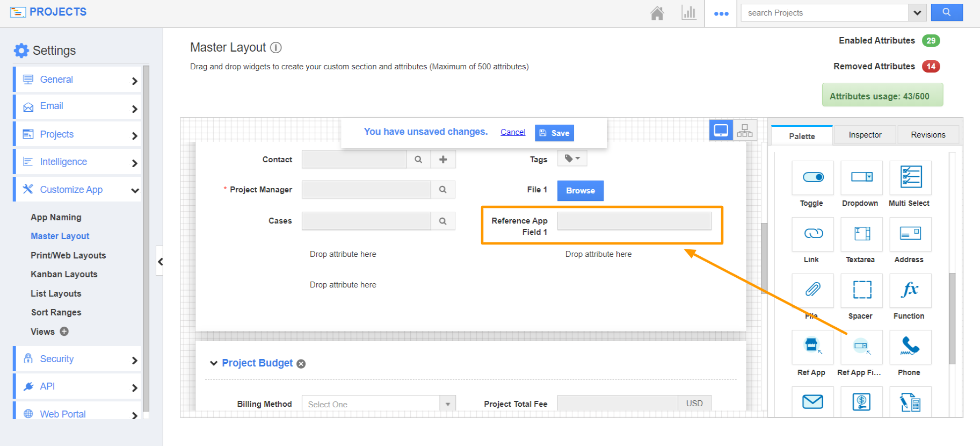Select the calculator document widget icon
Screen dimensions: 980x446
click(x=910, y=401)
